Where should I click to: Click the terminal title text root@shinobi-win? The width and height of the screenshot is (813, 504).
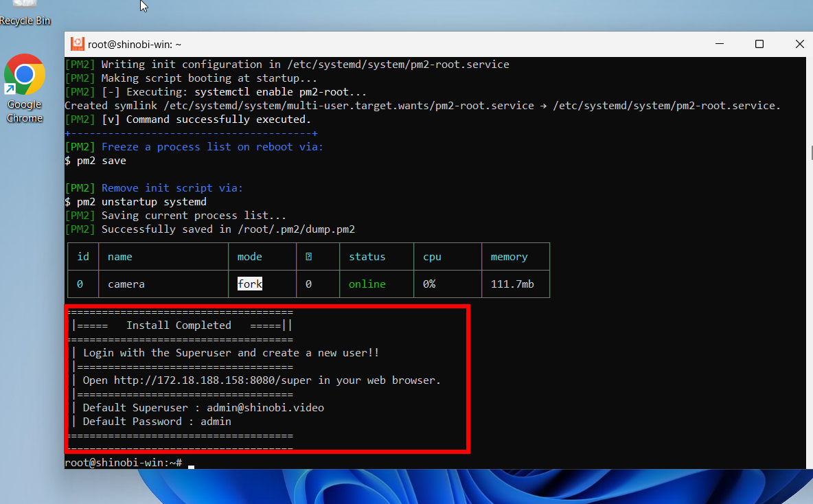point(135,44)
